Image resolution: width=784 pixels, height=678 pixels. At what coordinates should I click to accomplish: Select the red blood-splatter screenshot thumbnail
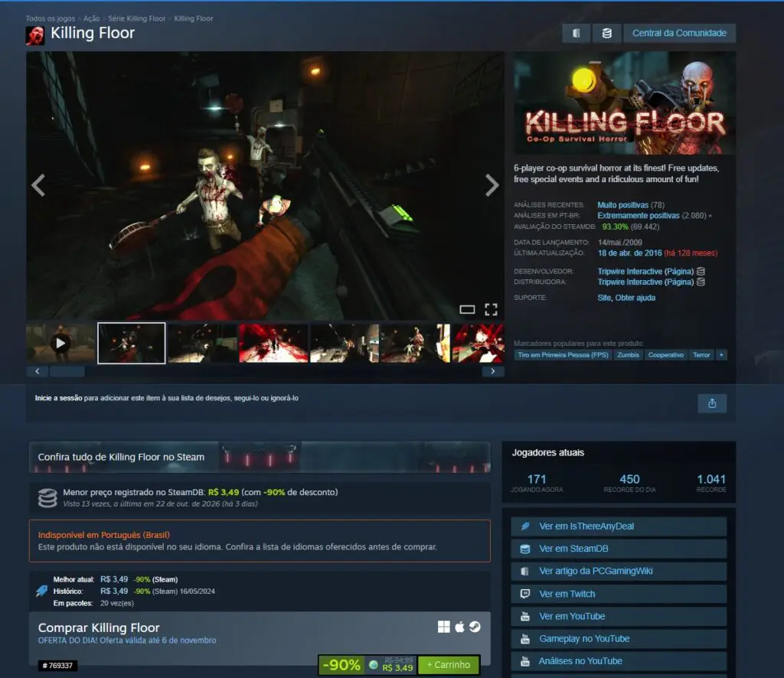point(273,344)
